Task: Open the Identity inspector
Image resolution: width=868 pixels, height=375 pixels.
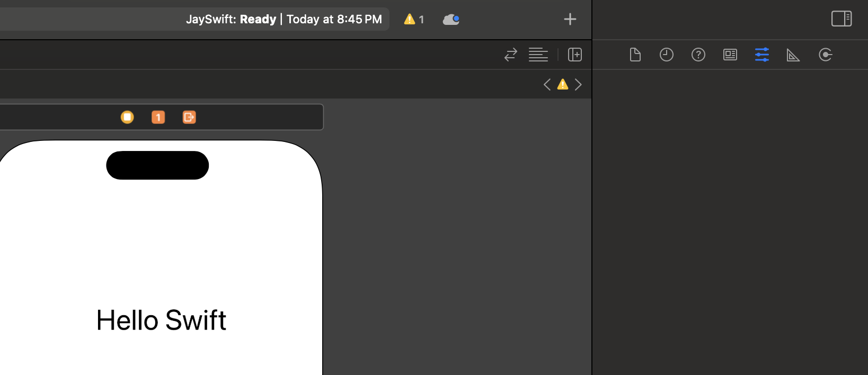Action: point(730,55)
